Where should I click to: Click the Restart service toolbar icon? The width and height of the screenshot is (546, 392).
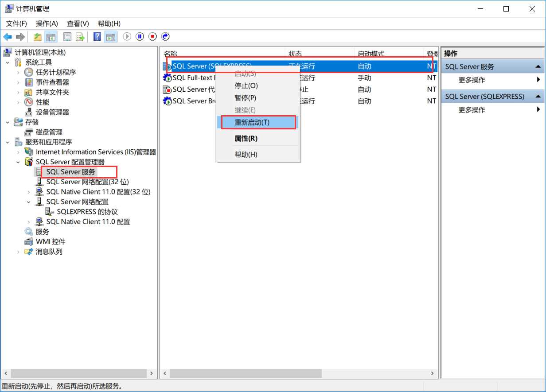[166, 37]
